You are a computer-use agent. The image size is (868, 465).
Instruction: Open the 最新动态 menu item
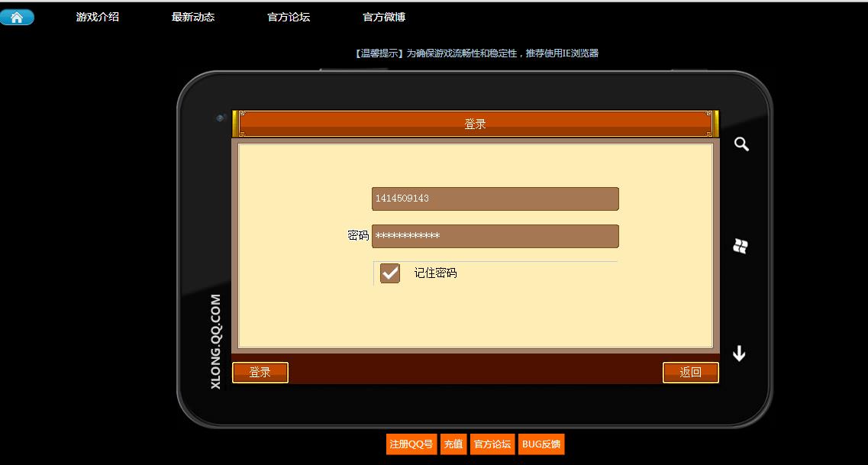point(193,17)
